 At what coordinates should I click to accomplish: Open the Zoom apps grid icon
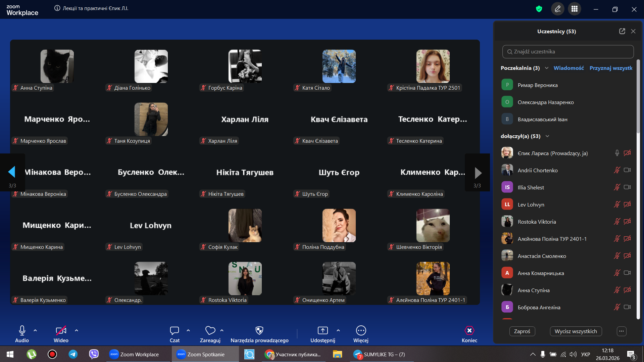[575, 9]
